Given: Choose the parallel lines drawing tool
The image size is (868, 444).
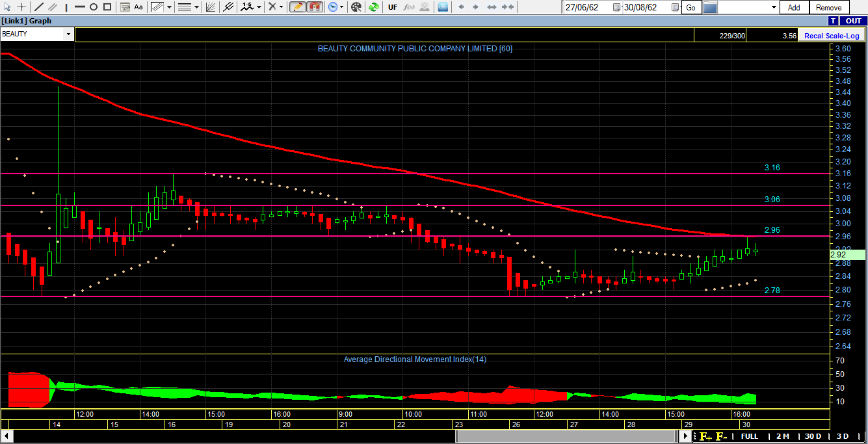Looking at the screenshot, I should click(x=53, y=7).
